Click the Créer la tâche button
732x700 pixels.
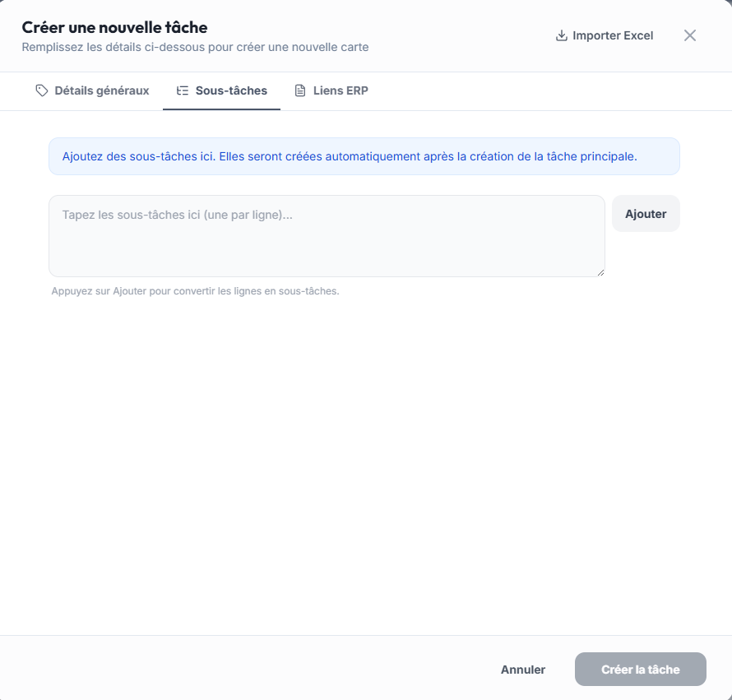coord(641,670)
